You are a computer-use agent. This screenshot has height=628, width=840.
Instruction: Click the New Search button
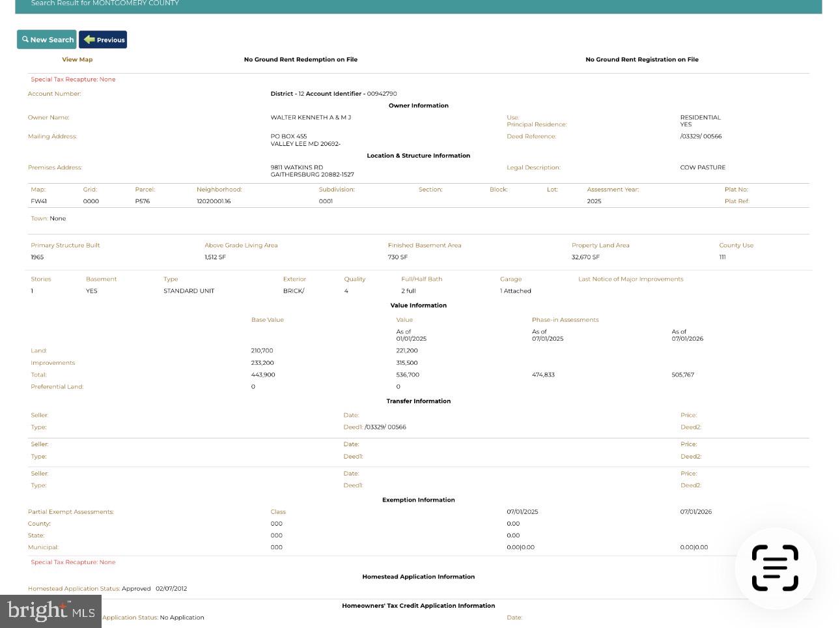pyautogui.click(x=47, y=40)
